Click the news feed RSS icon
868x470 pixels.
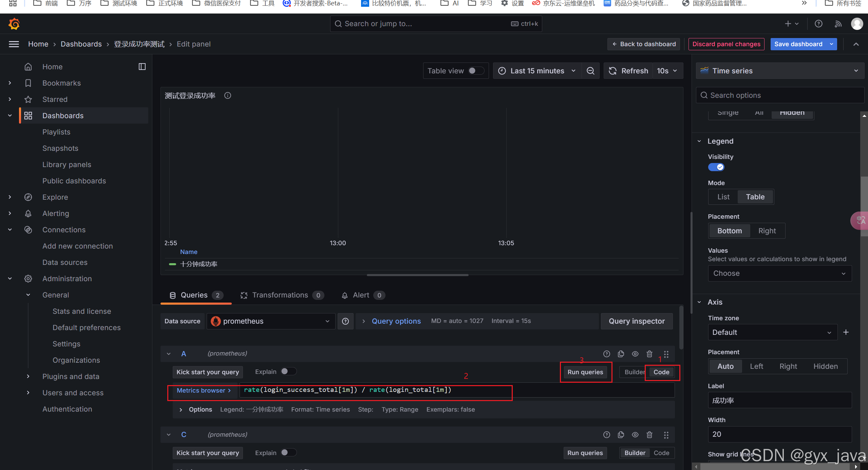pyautogui.click(x=838, y=24)
